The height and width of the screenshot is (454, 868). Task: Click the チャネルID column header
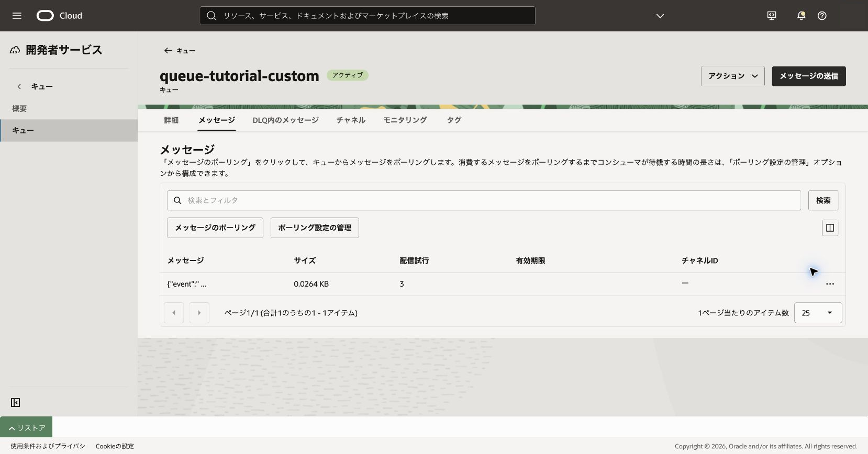[x=699, y=260]
